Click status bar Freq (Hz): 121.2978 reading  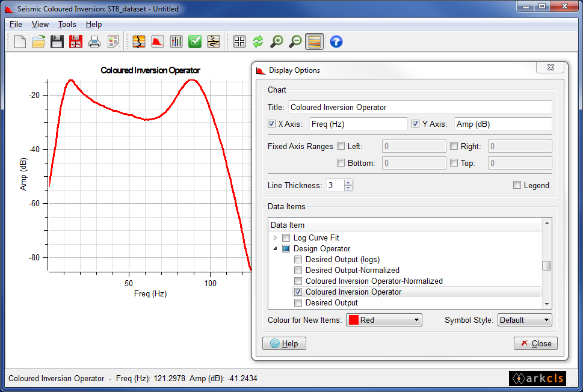[150, 378]
